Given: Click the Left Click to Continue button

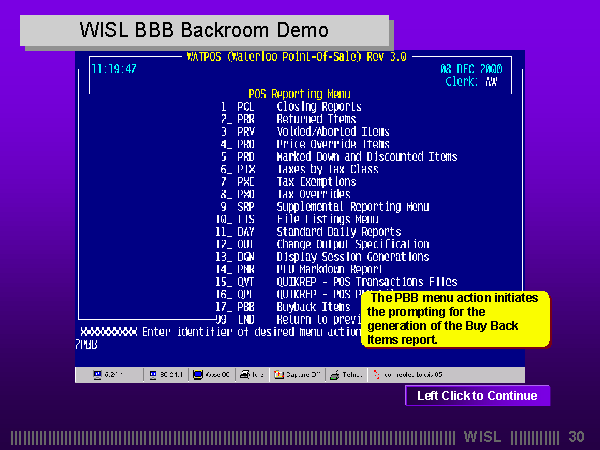Looking at the screenshot, I should pos(477,396).
